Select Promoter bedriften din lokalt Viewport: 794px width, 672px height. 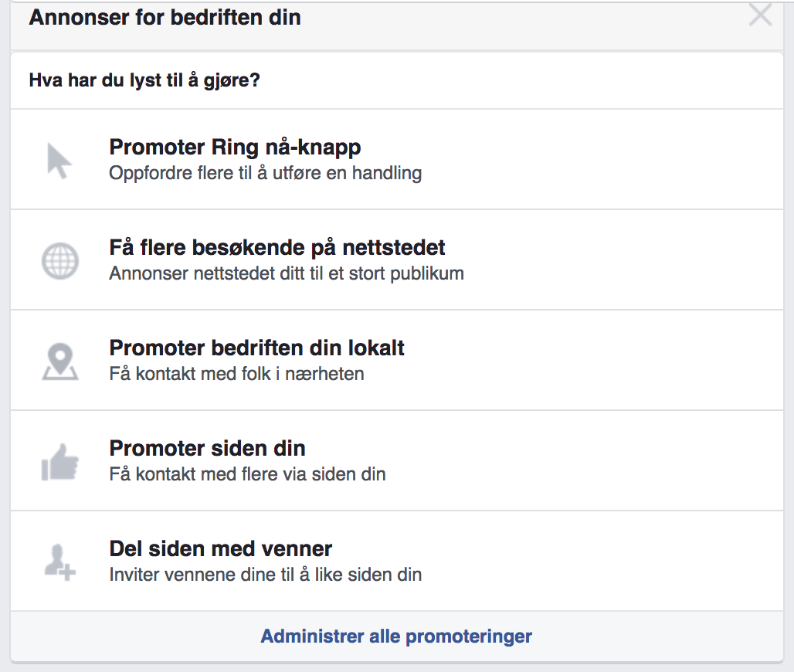tap(397, 360)
